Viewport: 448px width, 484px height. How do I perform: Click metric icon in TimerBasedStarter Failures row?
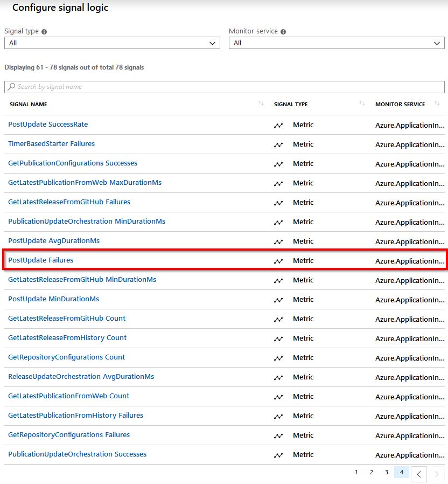278,145
